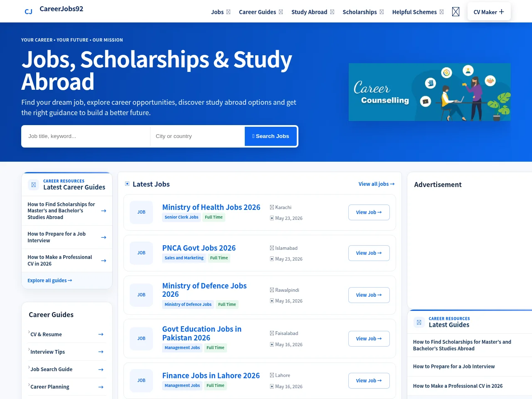The height and width of the screenshot is (399, 532).
Task: Open 'How to Prepare for a Job Interview' in Latest Guides
Action: pos(454,367)
